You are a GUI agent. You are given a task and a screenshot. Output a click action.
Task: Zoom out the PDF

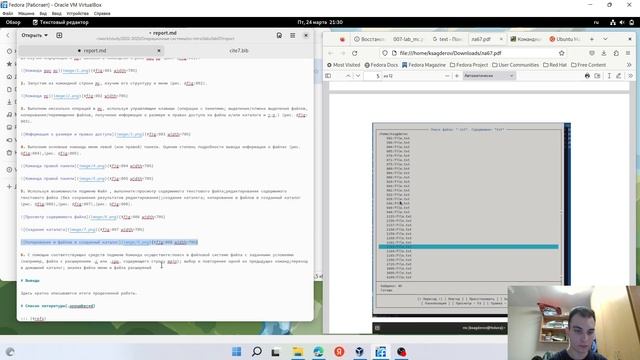[x=447, y=76]
